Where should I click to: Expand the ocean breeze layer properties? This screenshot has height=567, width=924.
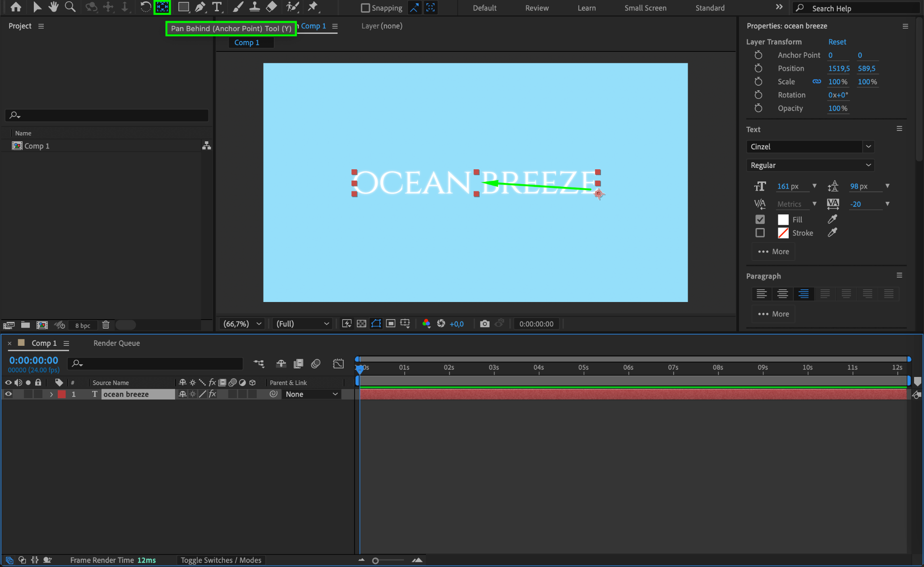(x=51, y=394)
